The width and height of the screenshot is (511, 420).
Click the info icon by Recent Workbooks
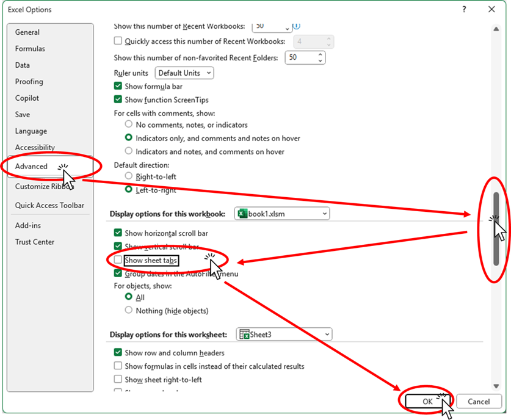coord(297,26)
